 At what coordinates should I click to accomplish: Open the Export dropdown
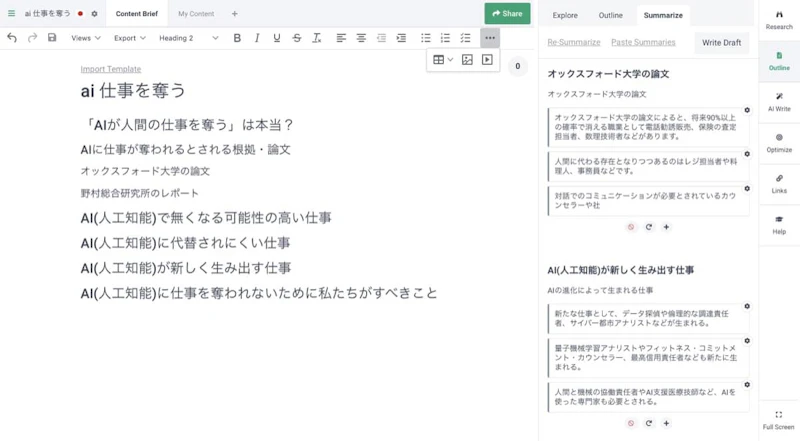coord(130,38)
